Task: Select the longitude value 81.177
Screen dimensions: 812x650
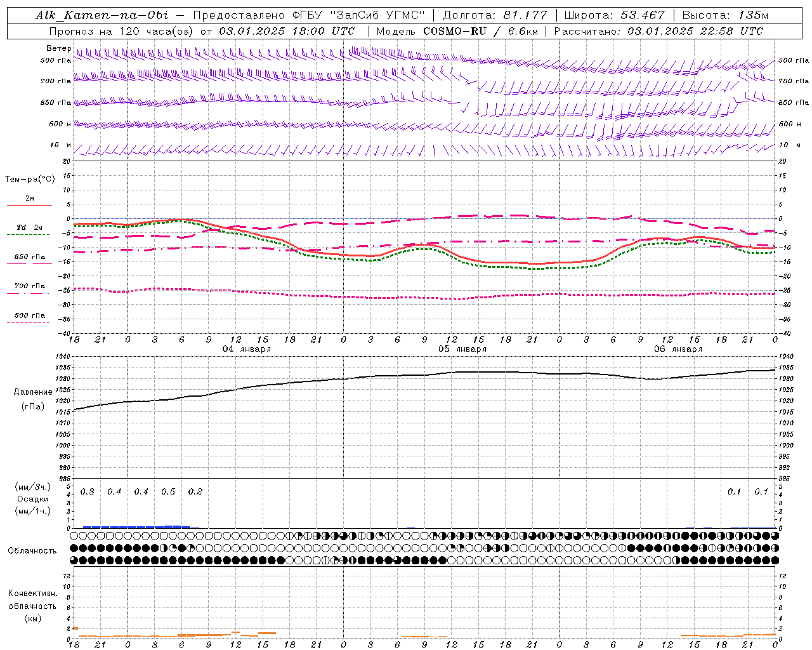Action: (x=525, y=15)
